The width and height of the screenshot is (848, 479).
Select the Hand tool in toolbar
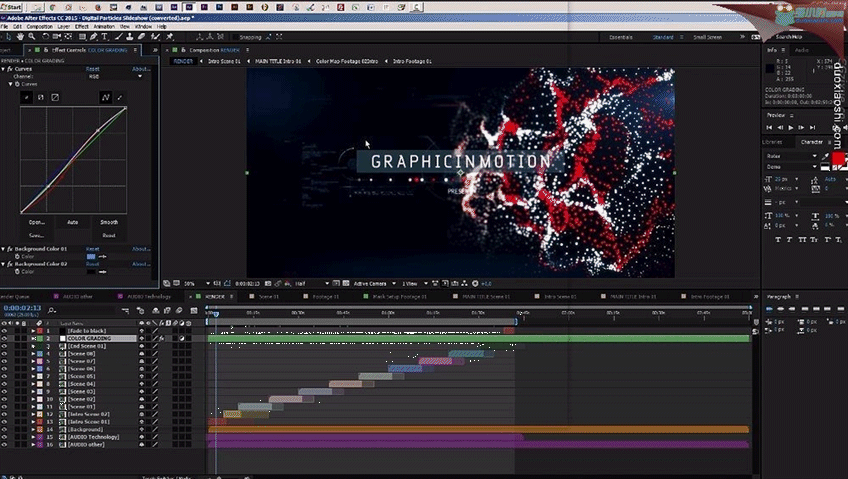pyautogui.click(x=20, y=37)
